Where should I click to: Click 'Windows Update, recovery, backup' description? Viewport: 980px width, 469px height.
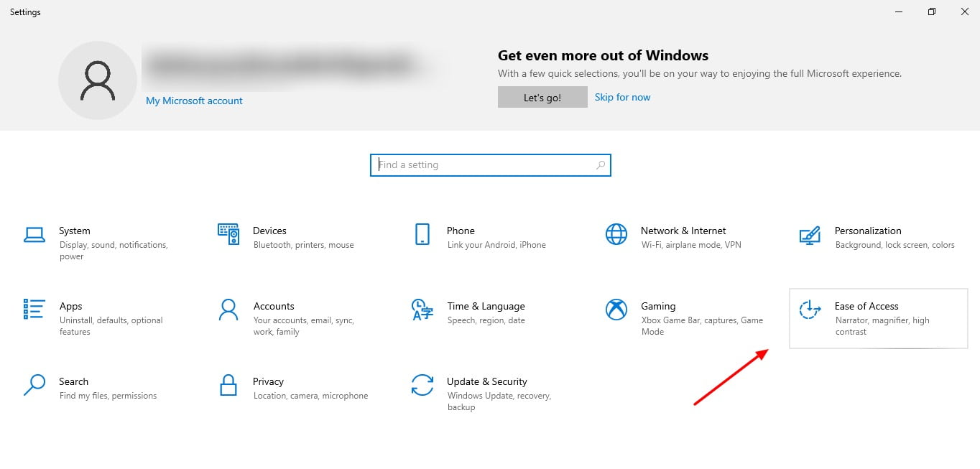pyautogui.click(x=499, y=401)
